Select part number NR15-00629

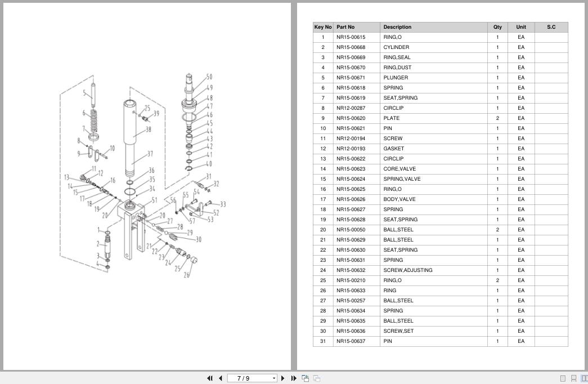point(351,240)
